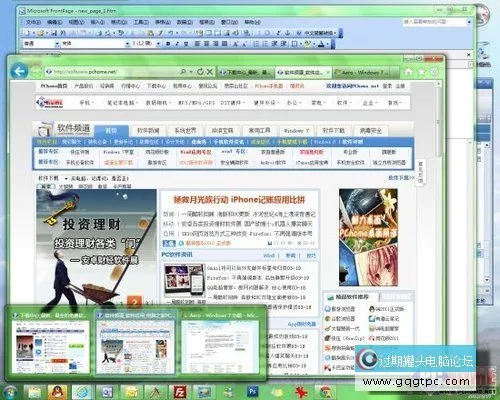
Task: Select the 系统世界 page tab
Action: coord(185,131)
